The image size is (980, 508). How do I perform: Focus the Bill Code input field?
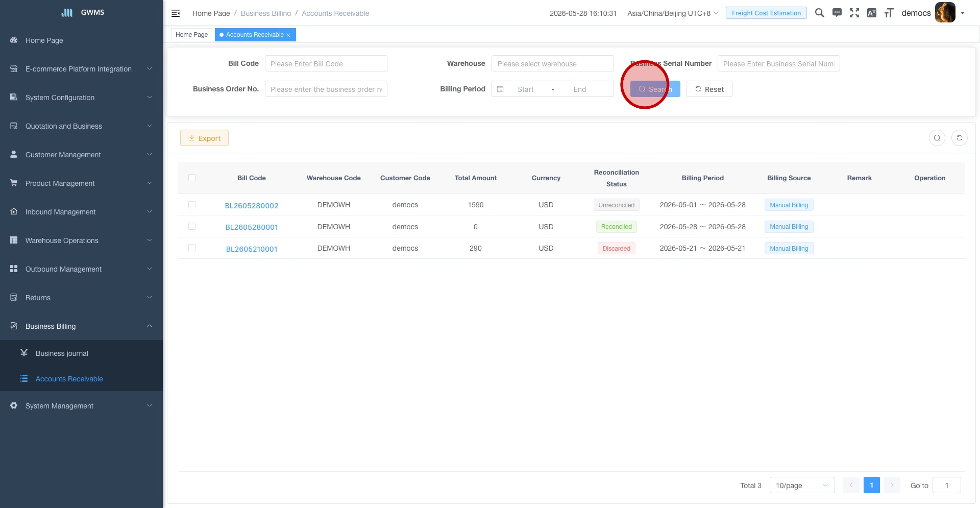(326, 63)
